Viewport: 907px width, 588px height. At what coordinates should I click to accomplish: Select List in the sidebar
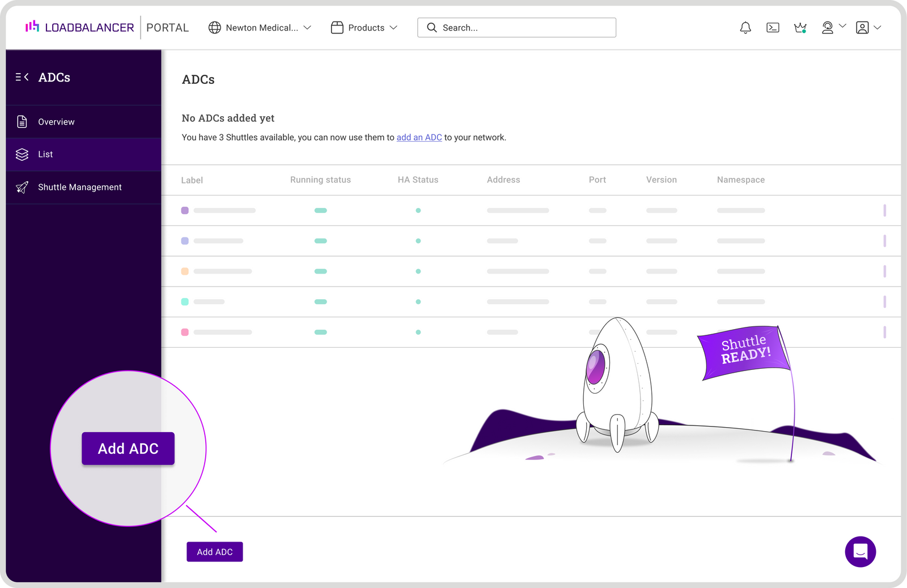click(45, 154)
